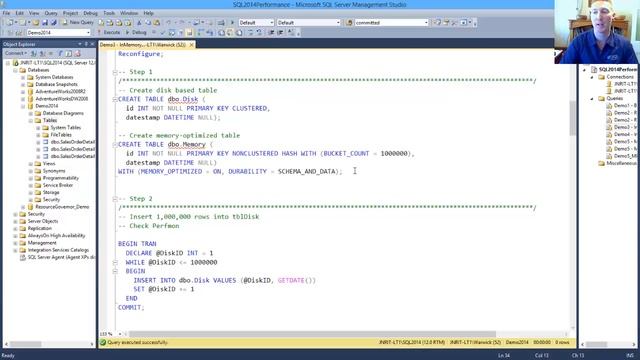Click Results to Grid icon
The width and height of the screenshot is (640, 360).
[x=230, y=32]
